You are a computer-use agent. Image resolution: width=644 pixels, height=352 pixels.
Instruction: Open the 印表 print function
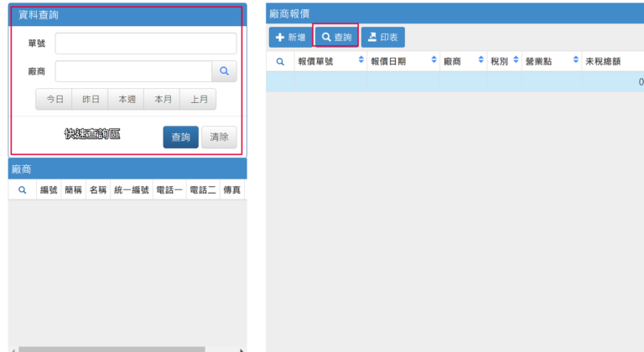pos(383,37)
